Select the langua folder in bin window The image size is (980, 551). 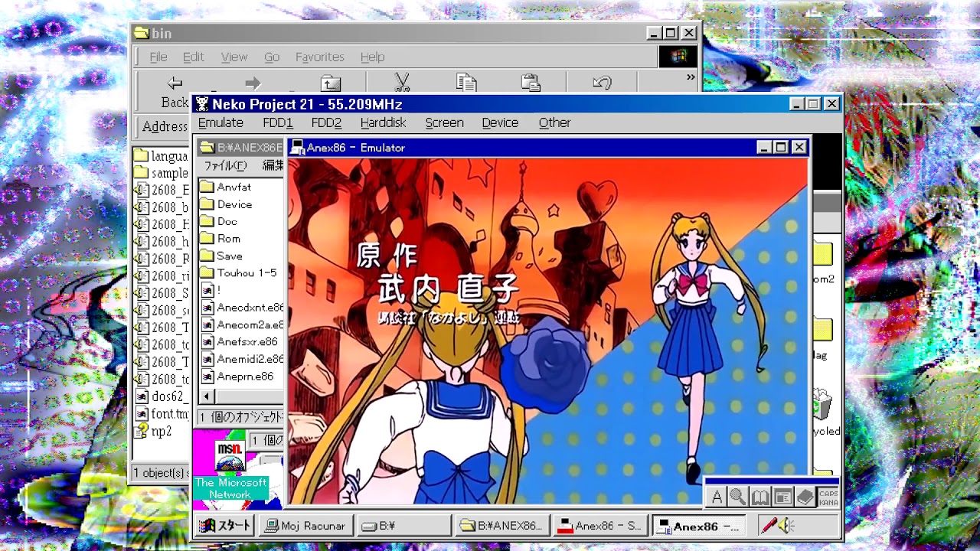tap(162, 156)
